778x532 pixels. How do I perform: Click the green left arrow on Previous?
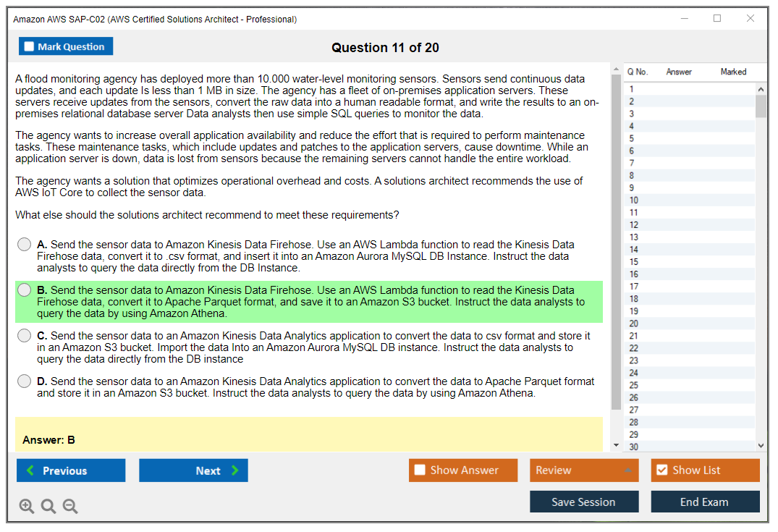coord(30,470)
